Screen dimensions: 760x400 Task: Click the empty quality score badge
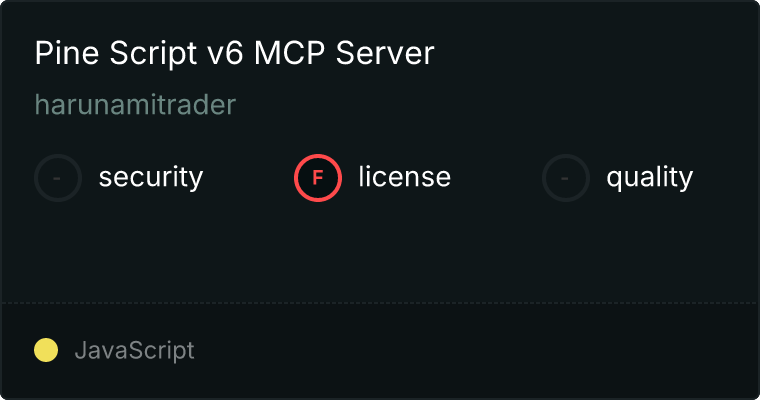(x=566, y=178)
